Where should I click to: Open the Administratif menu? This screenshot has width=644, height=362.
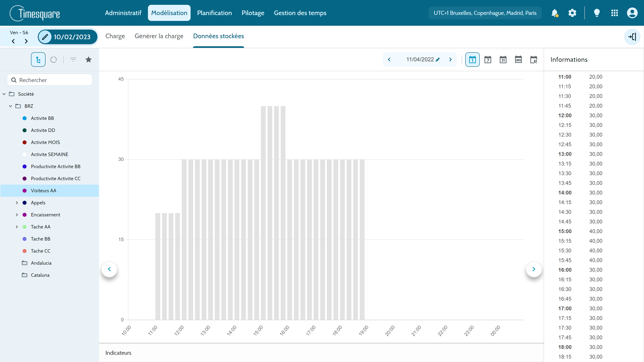123,13
